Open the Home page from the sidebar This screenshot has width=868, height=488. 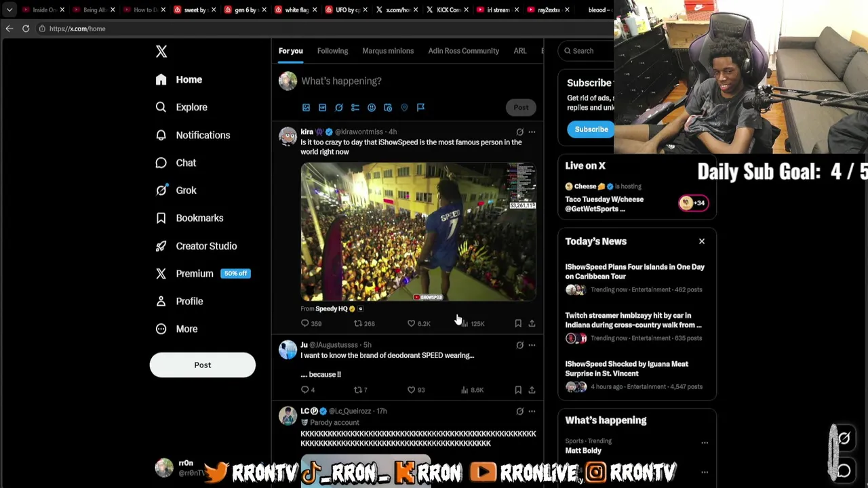pyautogui.click(x=179, y=79)
